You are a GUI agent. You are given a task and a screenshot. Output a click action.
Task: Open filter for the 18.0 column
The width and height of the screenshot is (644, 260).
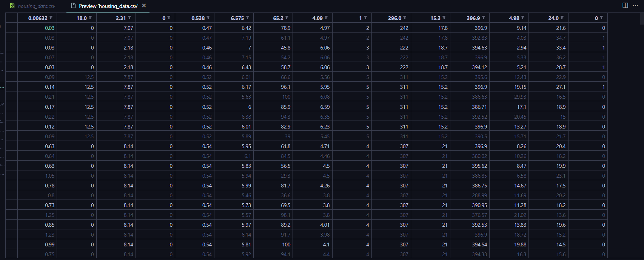click(90, 18)
